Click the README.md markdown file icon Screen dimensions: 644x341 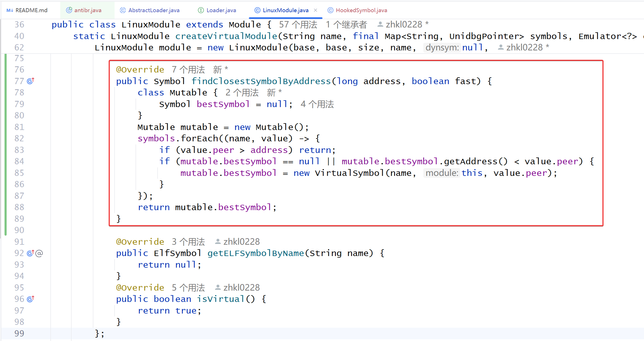[x=10, y=10]
